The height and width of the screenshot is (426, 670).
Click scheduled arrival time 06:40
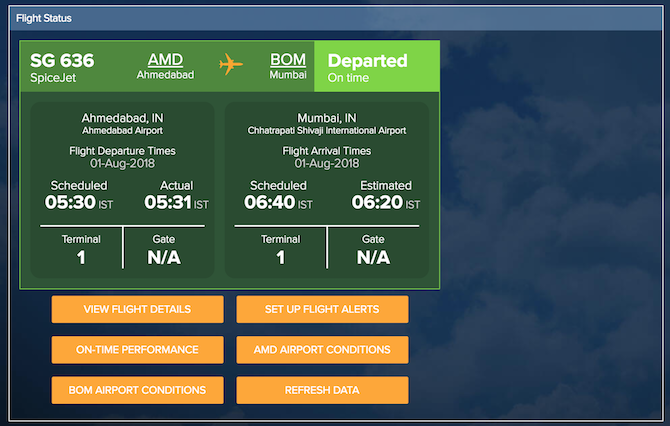pyautogui.click(x=270, y=202)
